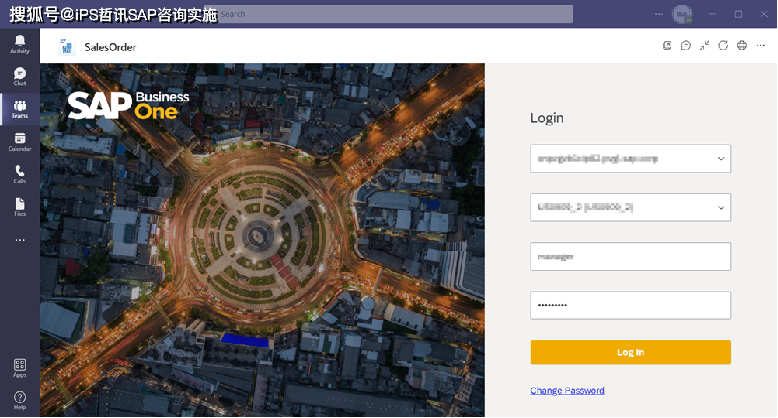The width and height of the screenshot is (778, 418).
Task: Pop out the SalesOrder tab
Action: click(667, 46)
